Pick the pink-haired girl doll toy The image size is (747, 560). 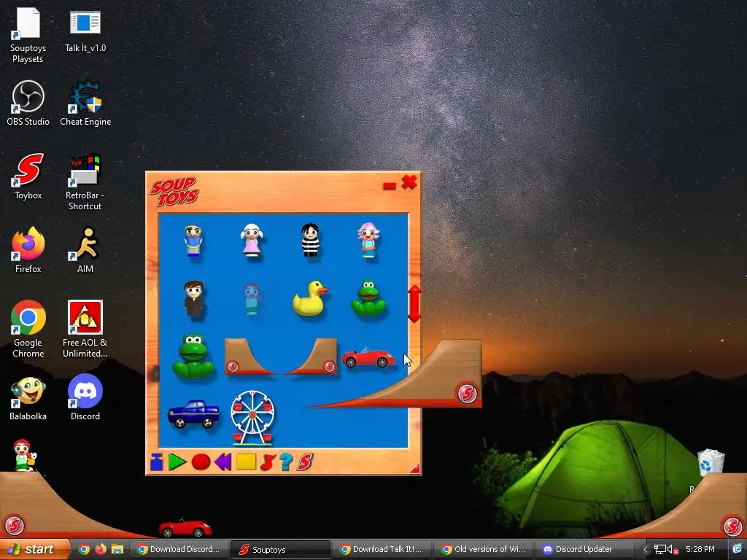[368, 241]
